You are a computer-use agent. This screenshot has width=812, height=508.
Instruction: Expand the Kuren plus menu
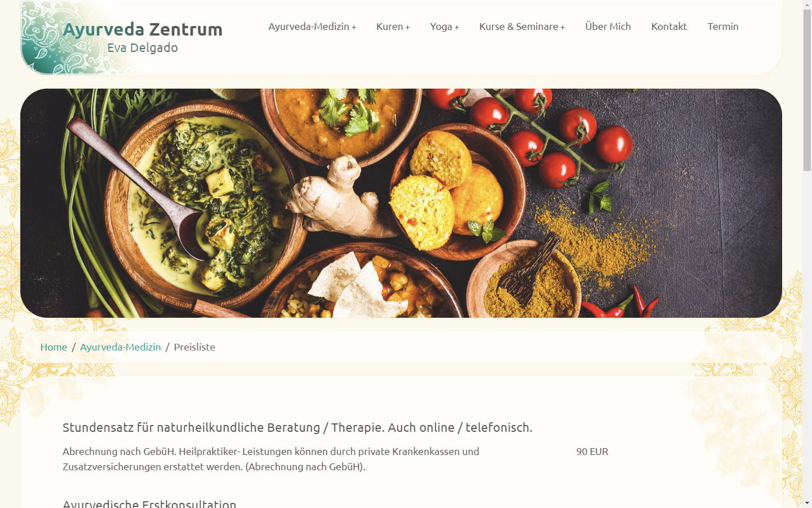(393, 27)
